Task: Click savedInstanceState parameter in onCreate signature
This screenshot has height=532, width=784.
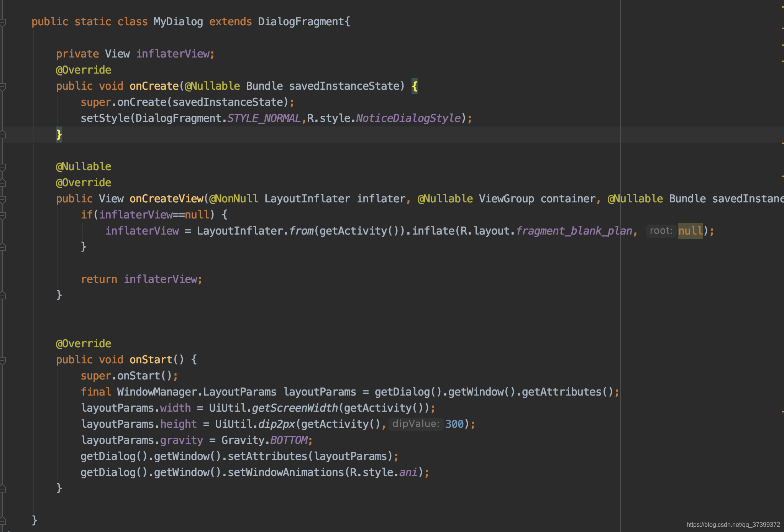Action: (x=344, y=86)
